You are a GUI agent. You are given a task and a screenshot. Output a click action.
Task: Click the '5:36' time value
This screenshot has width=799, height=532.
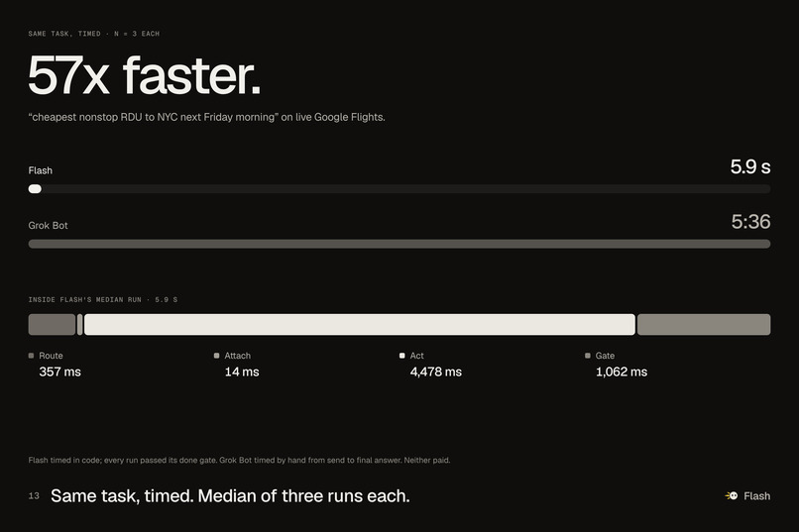[x=750, y=222]
